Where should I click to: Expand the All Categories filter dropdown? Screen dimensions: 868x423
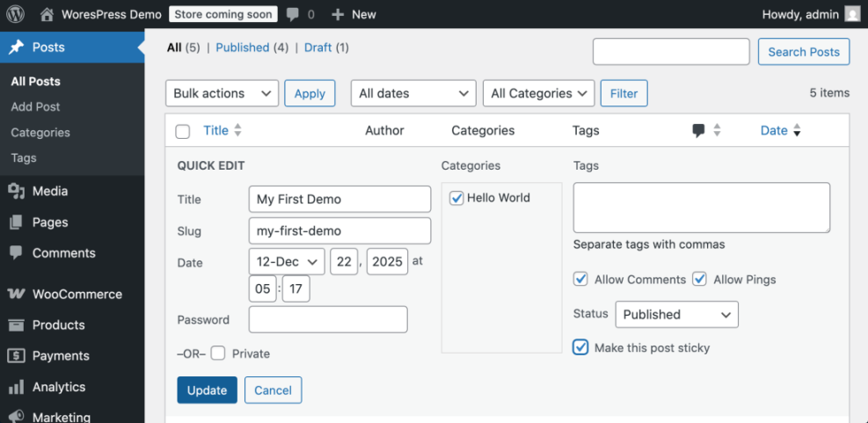[538, 93]
